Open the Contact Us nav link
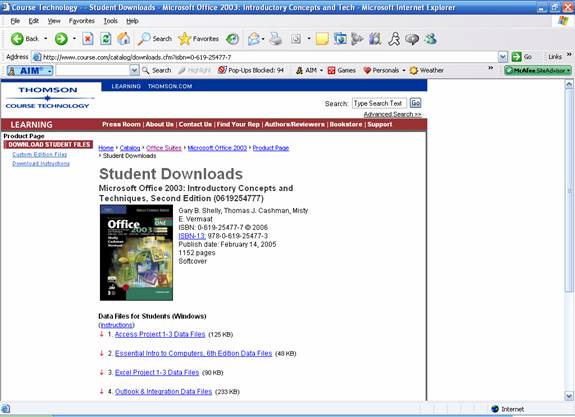This screenshot has width=575, height=417. coord(195,124)
